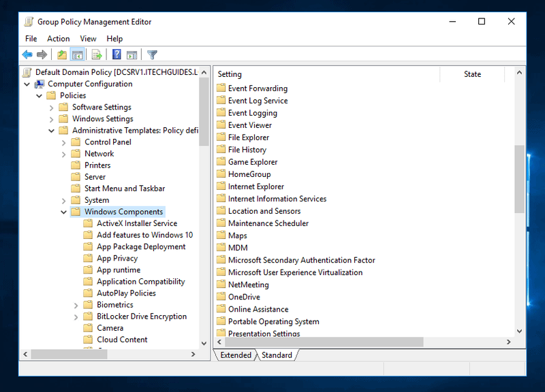545x392 pixels.
Task: Collapse the Windows Components node
Action: tap(63, 212)
